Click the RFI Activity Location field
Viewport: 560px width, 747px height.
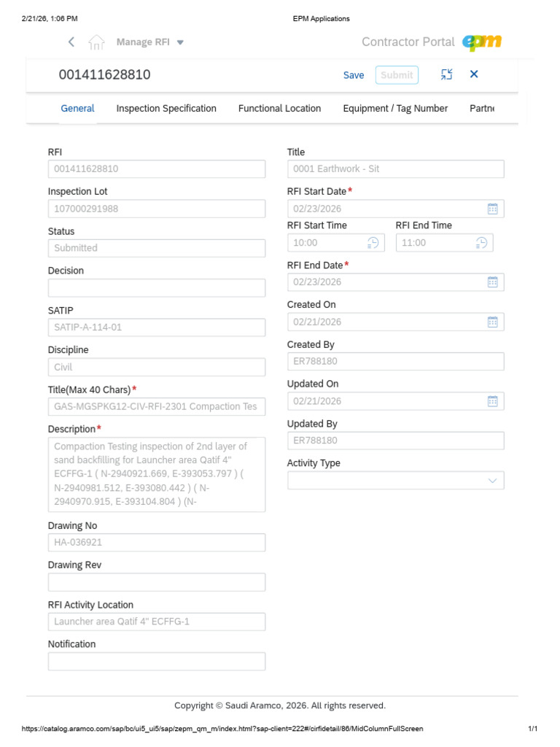point(157,622)
